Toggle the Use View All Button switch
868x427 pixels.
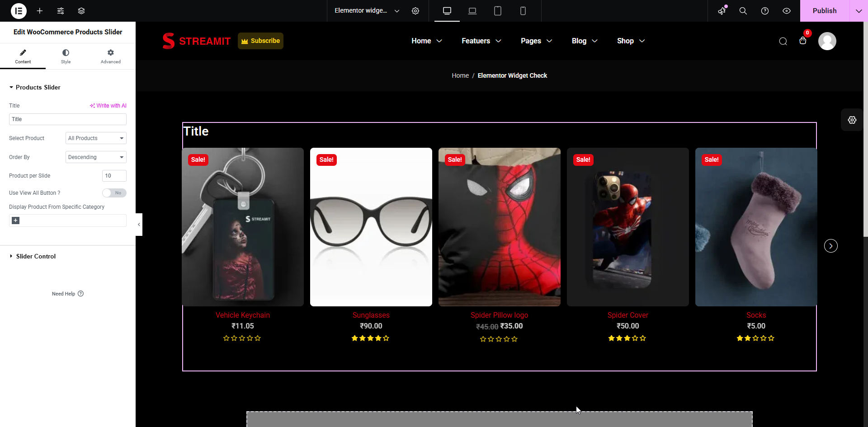(114, 193)
